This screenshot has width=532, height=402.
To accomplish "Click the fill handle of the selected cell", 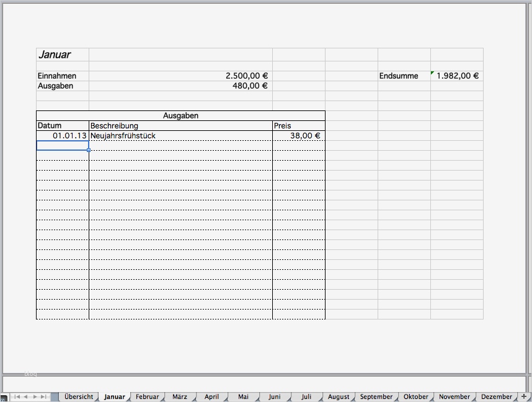I will click(88, 150).
